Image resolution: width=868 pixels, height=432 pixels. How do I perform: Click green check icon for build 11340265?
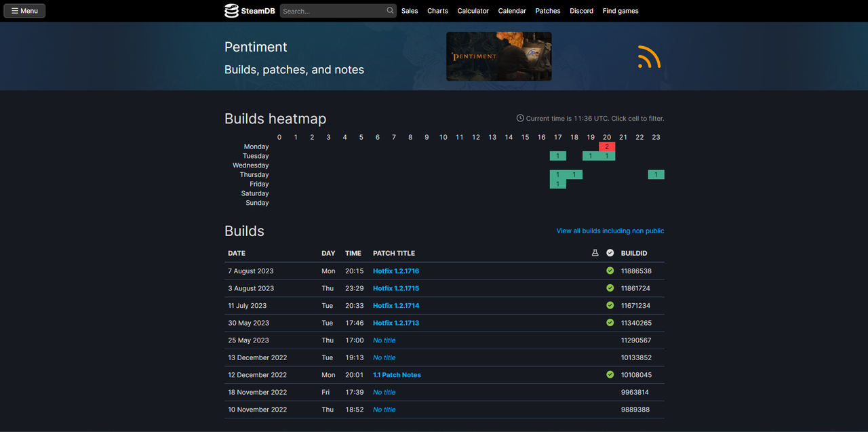point(610,323)
